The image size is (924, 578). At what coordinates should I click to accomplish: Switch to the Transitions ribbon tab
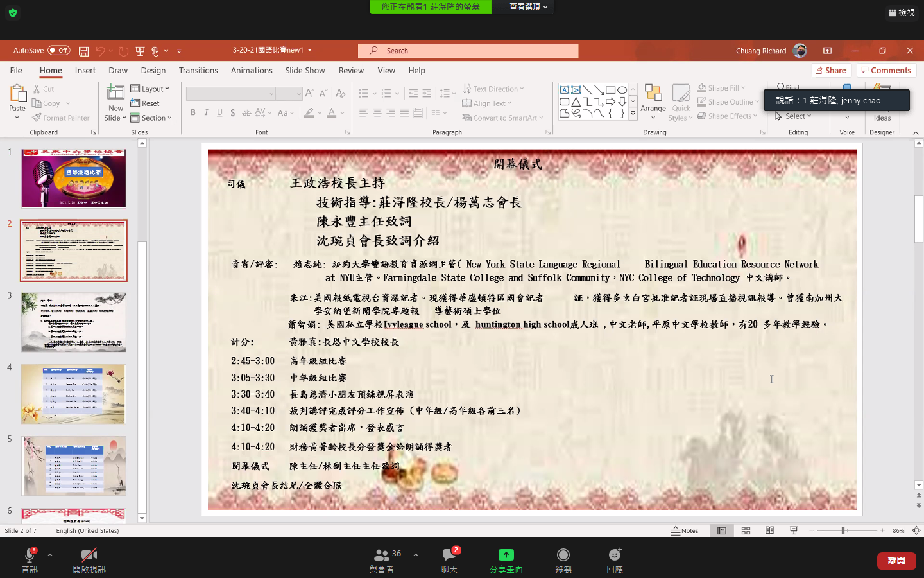pos(198,70)
